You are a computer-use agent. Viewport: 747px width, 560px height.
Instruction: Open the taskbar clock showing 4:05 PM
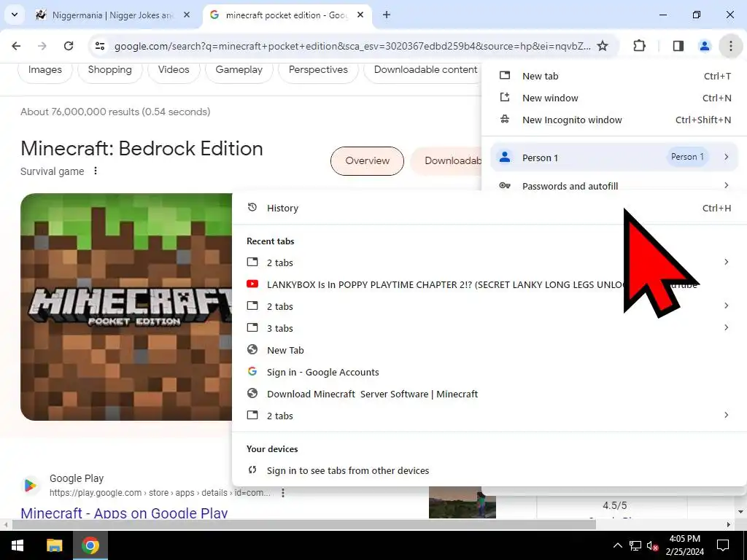point(684,545)
